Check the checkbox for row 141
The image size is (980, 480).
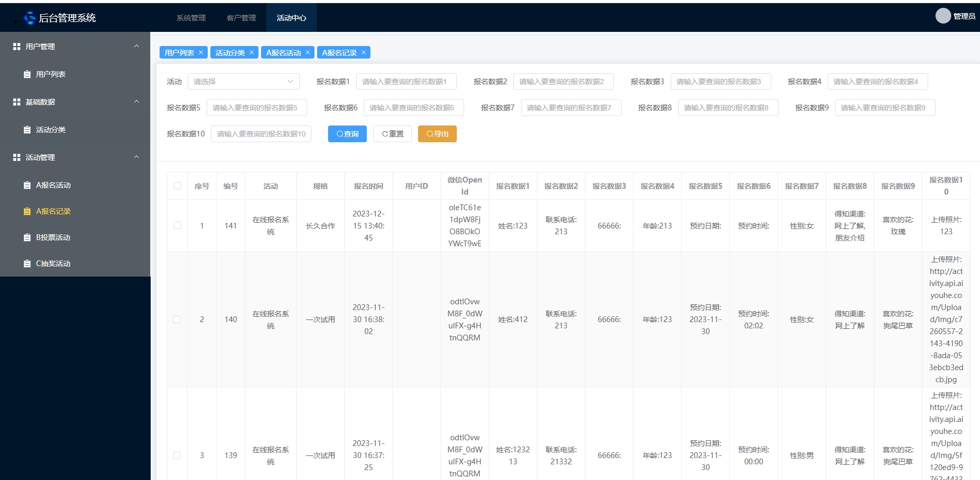(x=177, y=225)
